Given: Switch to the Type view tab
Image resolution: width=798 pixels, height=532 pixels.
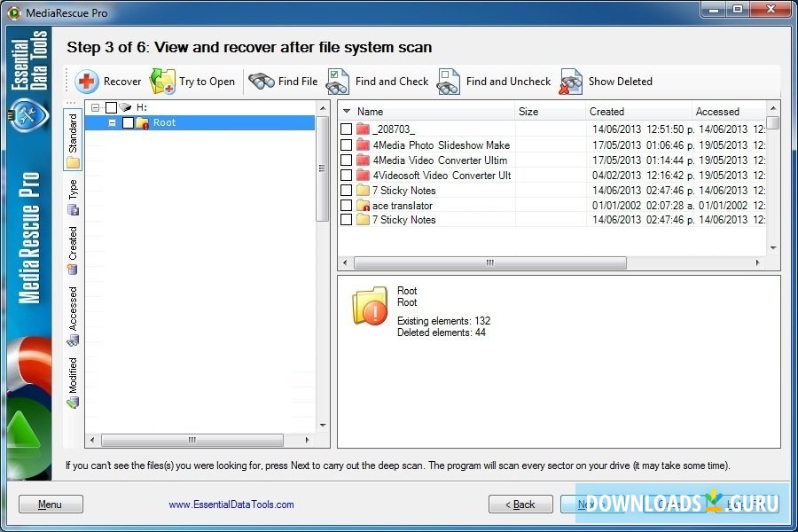Looking at the screenshot, I should coord(73,197).
